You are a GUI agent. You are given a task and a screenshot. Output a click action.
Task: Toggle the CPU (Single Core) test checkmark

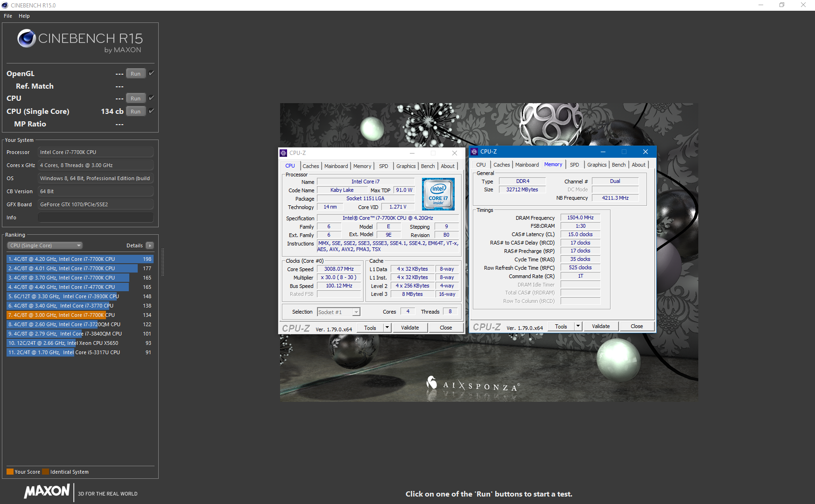151,111
